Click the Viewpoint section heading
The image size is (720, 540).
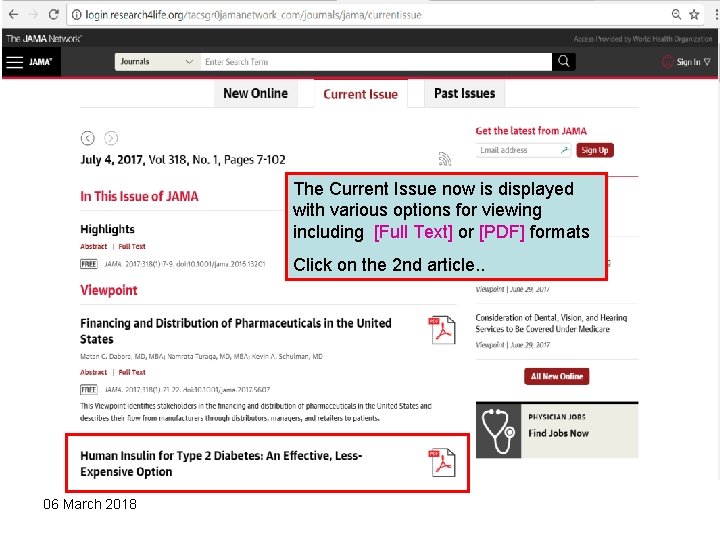click(x=109, y=290)
